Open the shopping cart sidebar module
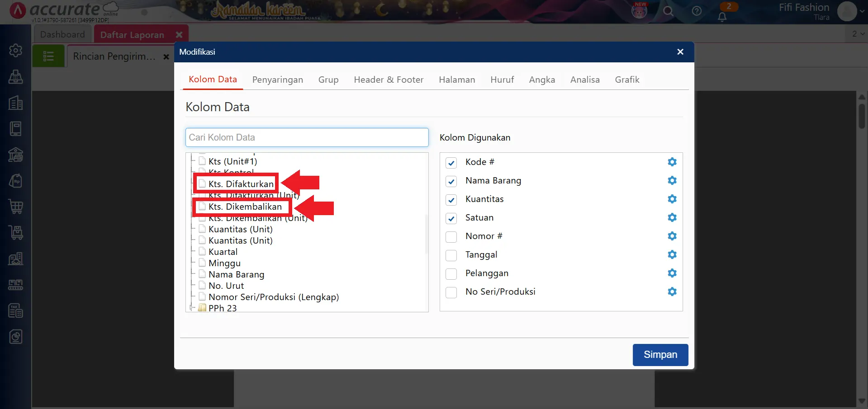Image resolution: width=868 pixels, height=409 pixels. coord(16,207)
